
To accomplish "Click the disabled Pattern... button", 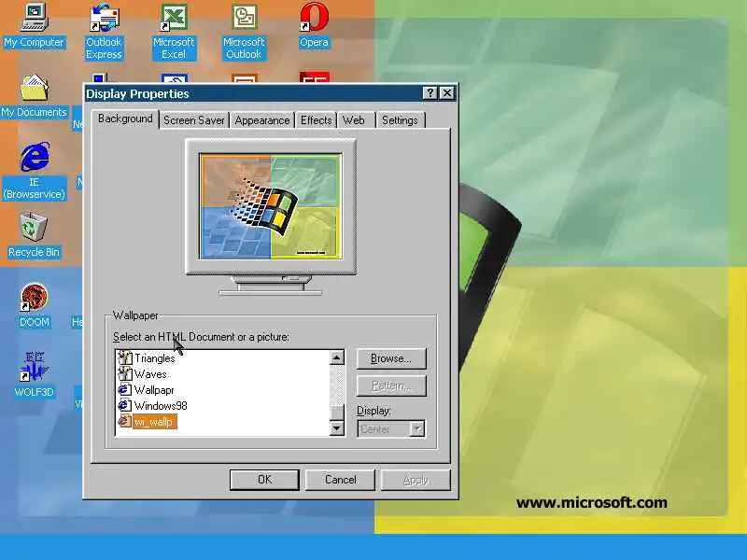I will tap(391, 385).
